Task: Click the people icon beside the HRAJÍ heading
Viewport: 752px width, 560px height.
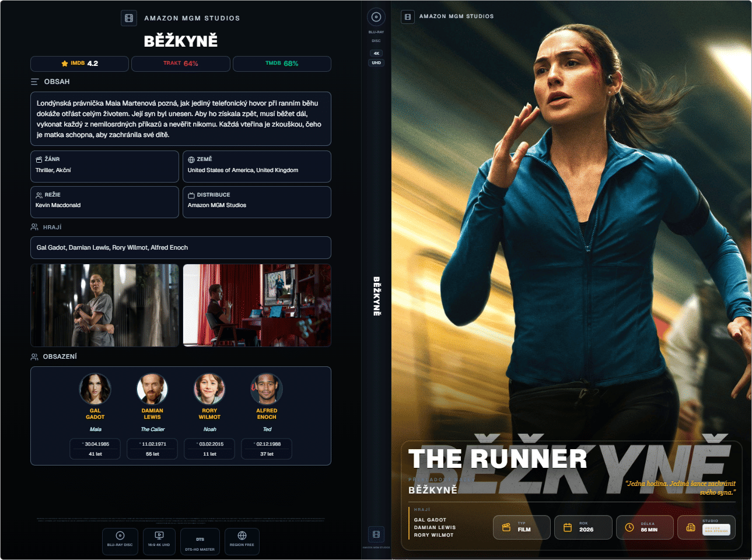Action: click(x=34, y=227)
